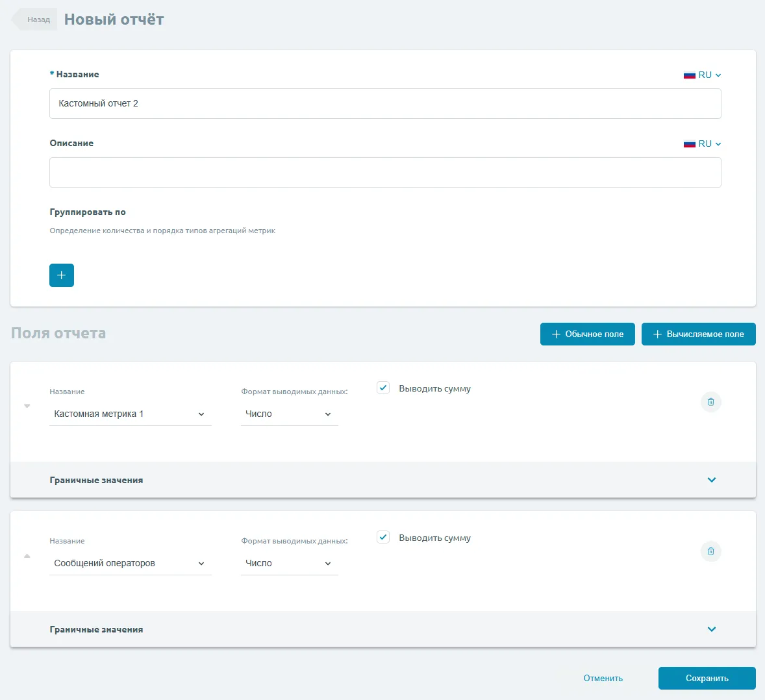Uncheck Выводить сумму for Сообщений операторов
Viewport: 765px width, 700px height.
coord(383,538)
